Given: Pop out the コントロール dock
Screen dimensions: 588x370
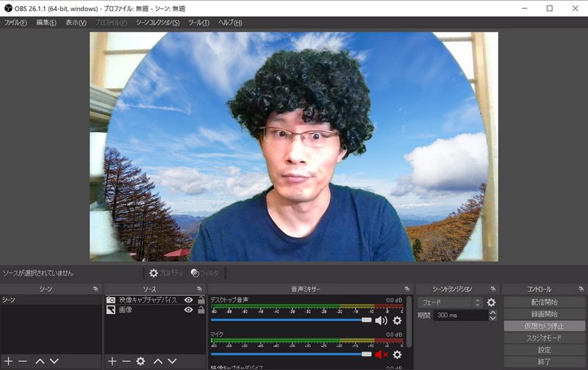Looking at the screenshot, I should click(581, 289).
